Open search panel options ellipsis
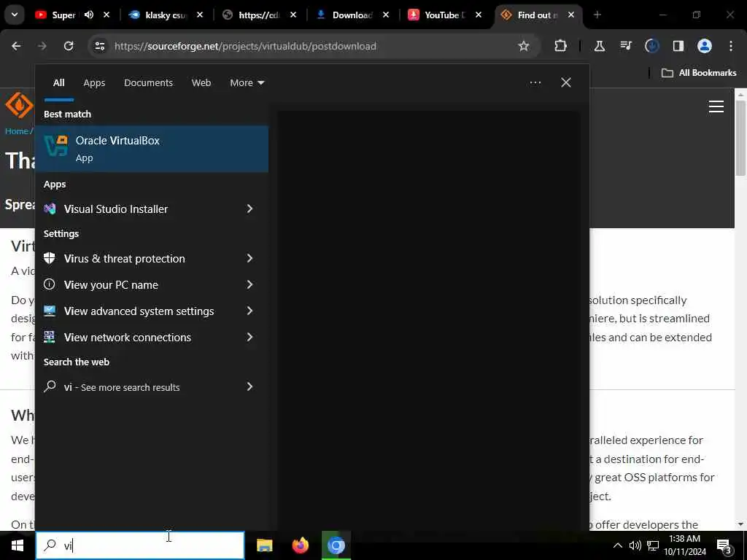This screenshot has height=560, width=747. (x=535, y=82)
